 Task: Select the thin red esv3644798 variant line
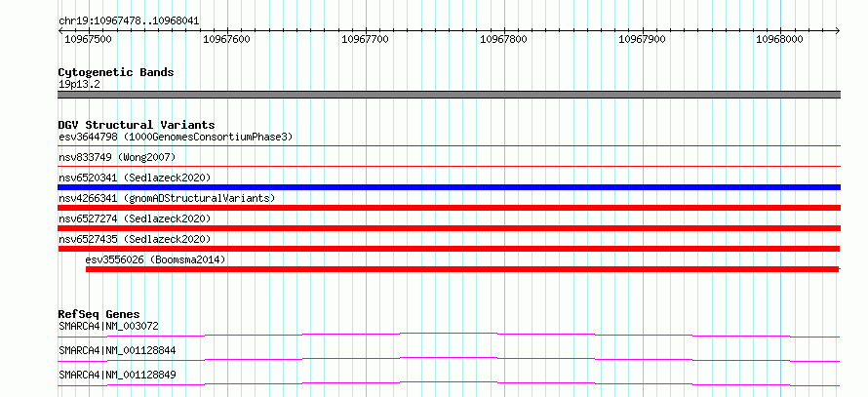[449, 145]
